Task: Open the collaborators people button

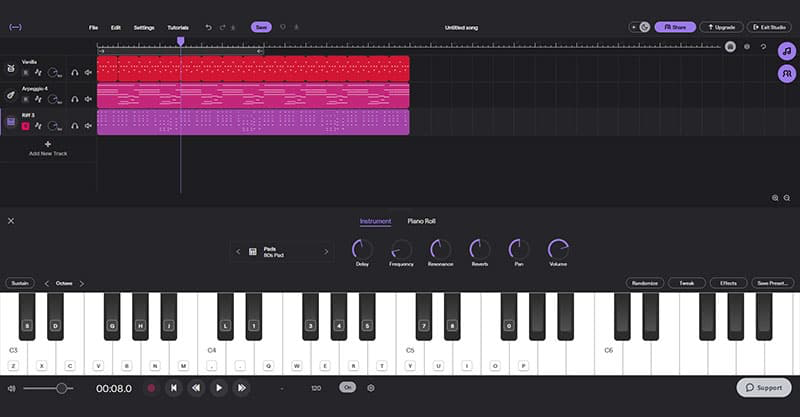Action: (x=787, y=74)
